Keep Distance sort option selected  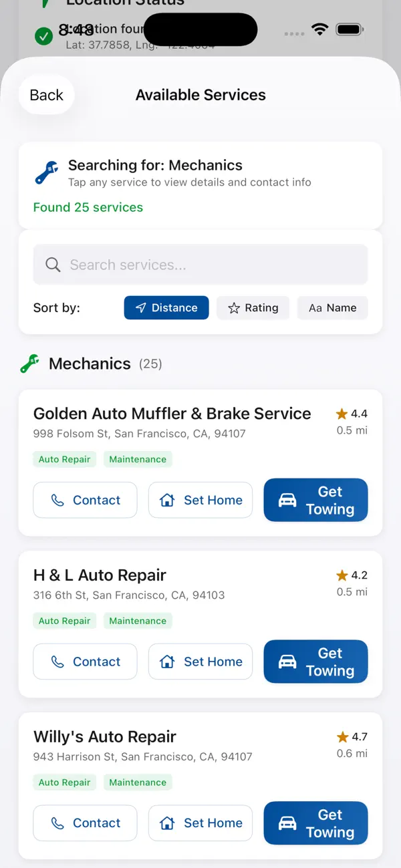[x=166, y=308]
